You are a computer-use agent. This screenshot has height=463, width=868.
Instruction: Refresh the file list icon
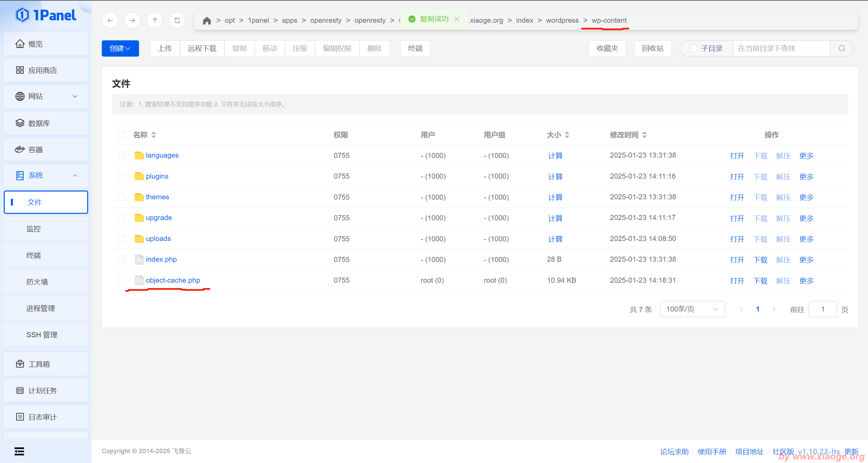(177, 20)
